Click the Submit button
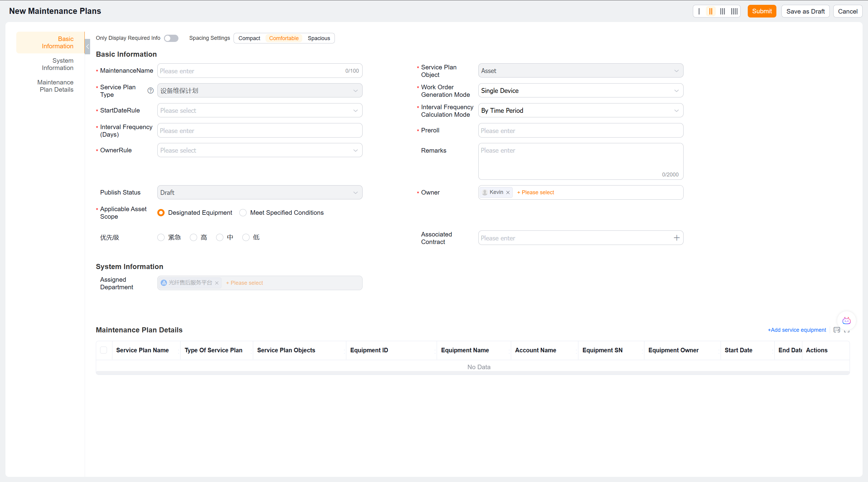 (762, 11)
